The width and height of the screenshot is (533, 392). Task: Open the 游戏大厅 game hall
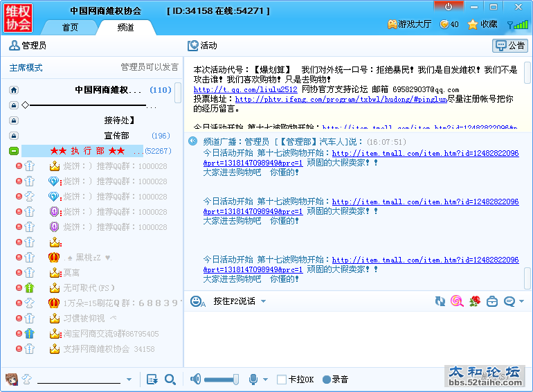pyautogui.click(x=409, y=24)
